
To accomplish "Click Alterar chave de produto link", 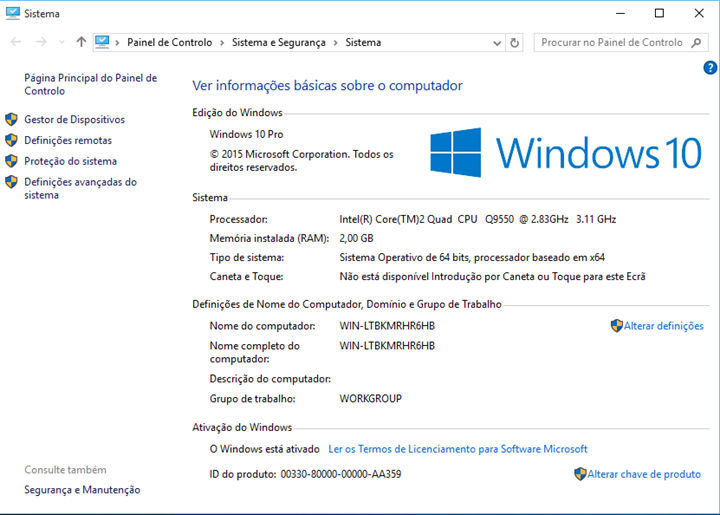I will [x=644, y=474].
